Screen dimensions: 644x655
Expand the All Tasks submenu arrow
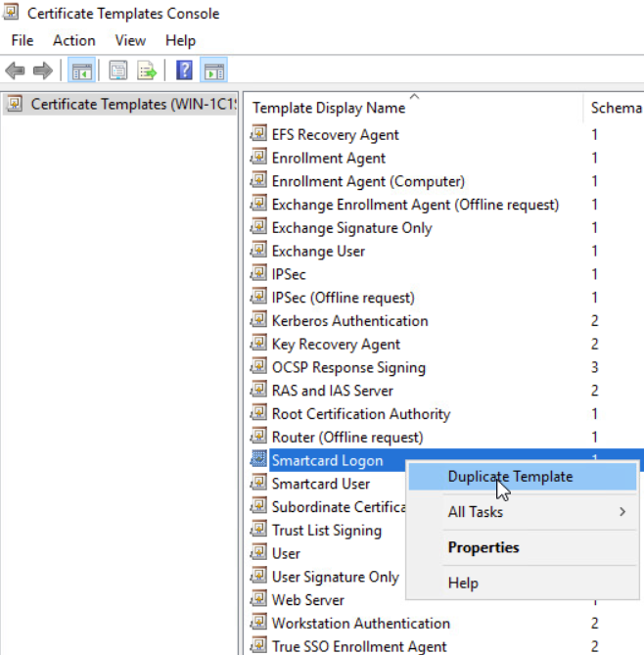click(622, 512)
